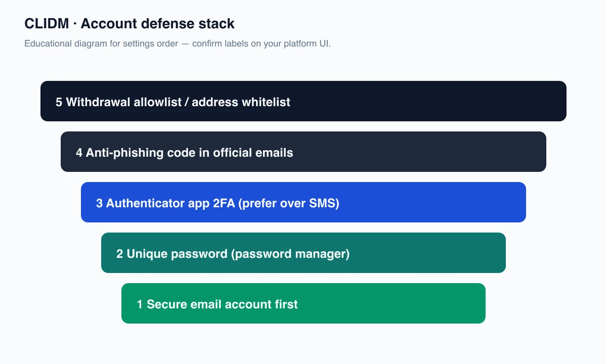Click the 'CLIDM · Account defense stack' title

pos(129,24)
